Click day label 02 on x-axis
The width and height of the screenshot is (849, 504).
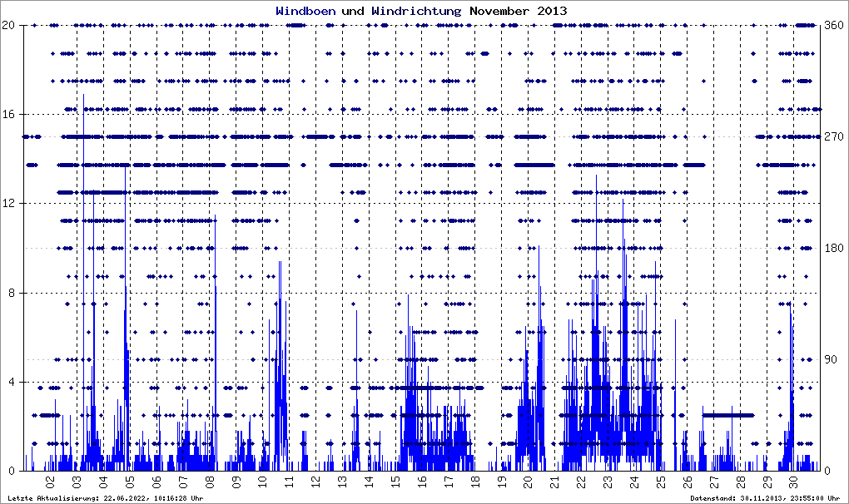click(50, 482)
